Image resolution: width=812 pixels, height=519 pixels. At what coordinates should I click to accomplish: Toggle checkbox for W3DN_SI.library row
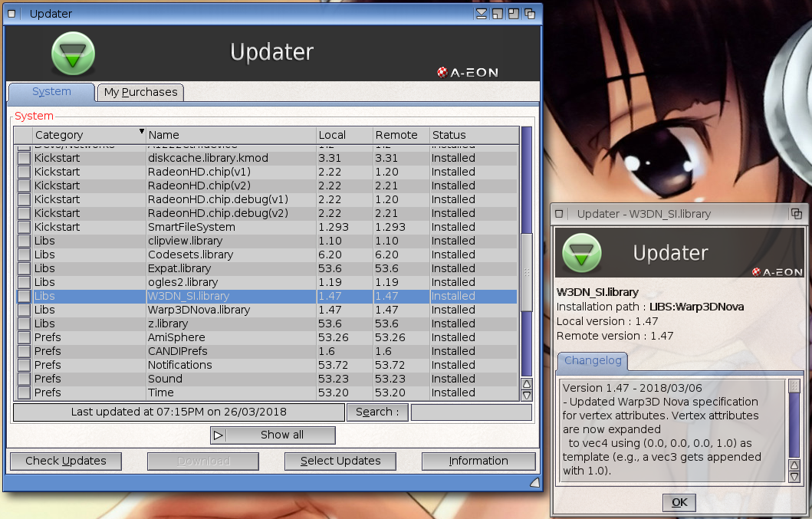[x=24, y=296]
